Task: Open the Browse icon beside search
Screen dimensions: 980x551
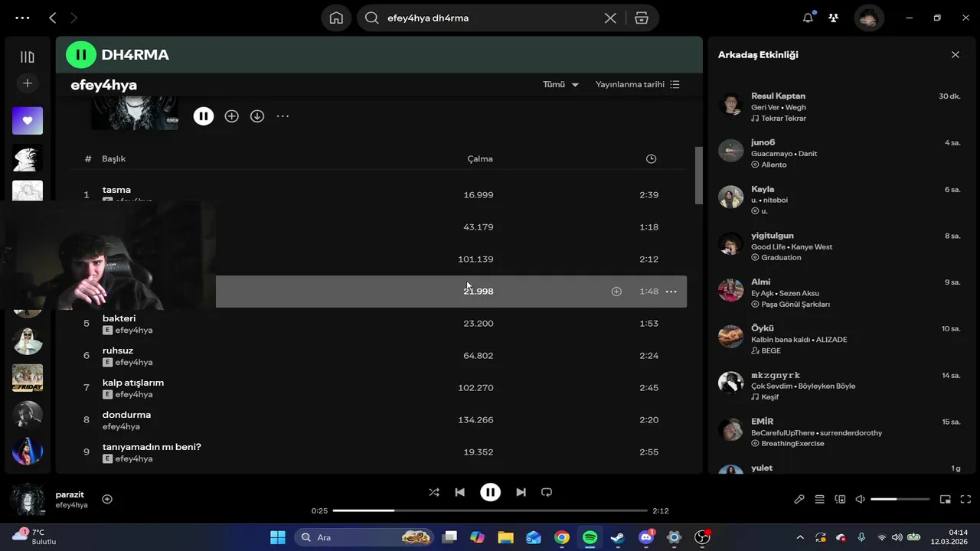Action: (642, 18)
